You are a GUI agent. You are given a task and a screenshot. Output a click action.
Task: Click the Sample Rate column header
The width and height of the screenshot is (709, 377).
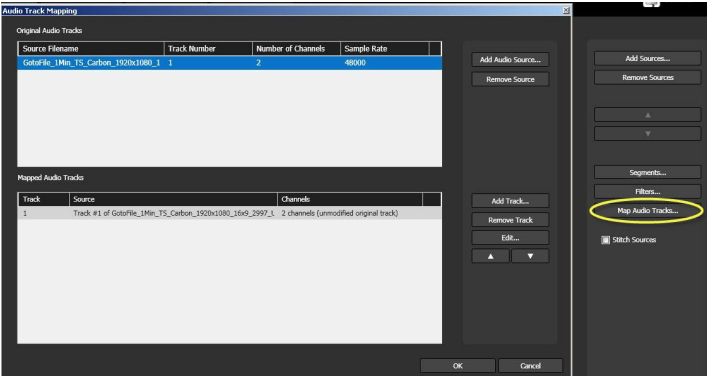point(384,49)
